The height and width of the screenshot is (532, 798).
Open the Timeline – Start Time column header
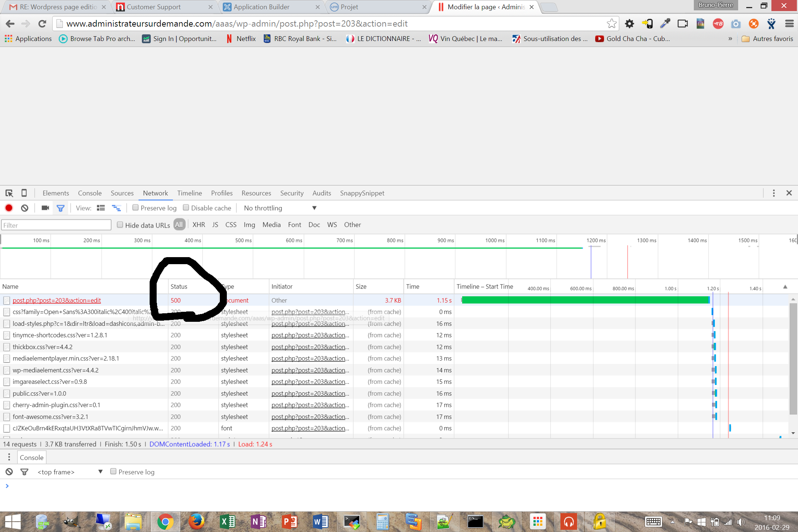485,286
